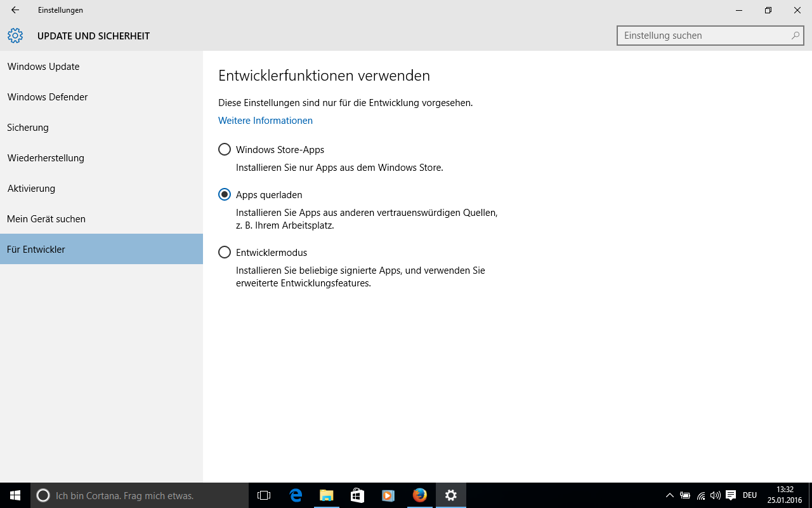Image resolution: width=812 pixels, height=508 pixels.
Task: Open the Weitere Informationen link
Action: click(x=265, y=121)
